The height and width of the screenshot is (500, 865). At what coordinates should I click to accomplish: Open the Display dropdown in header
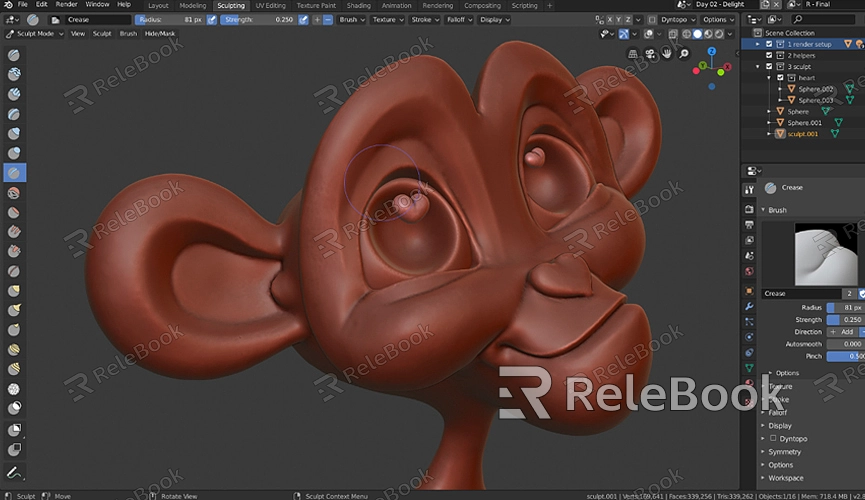click(x=494, y=20)
